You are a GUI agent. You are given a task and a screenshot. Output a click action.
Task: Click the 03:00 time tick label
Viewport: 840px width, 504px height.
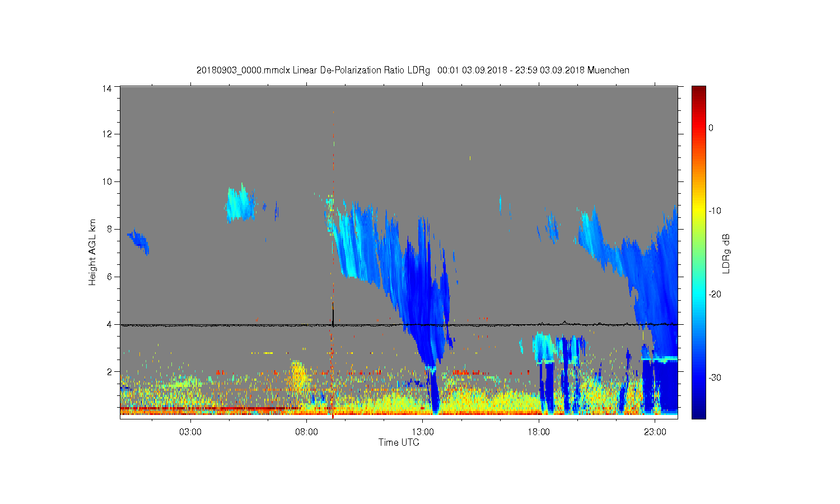(x=190, y=432)
